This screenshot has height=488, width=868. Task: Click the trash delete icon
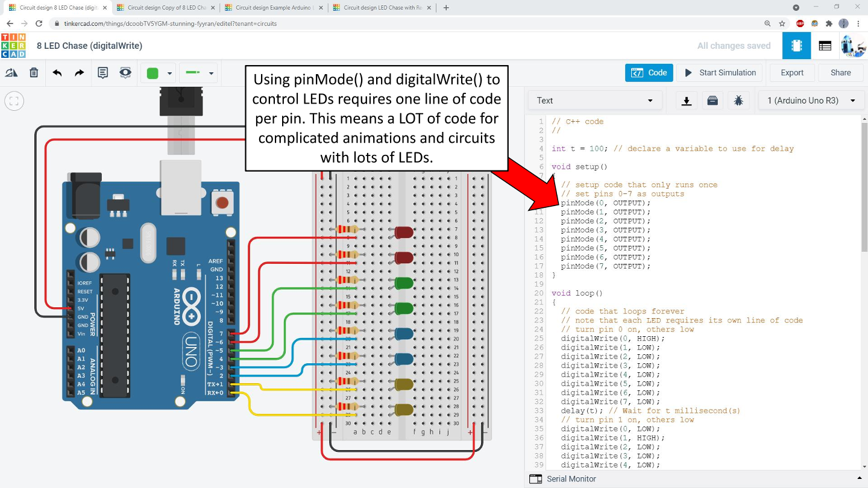point(34,73)
